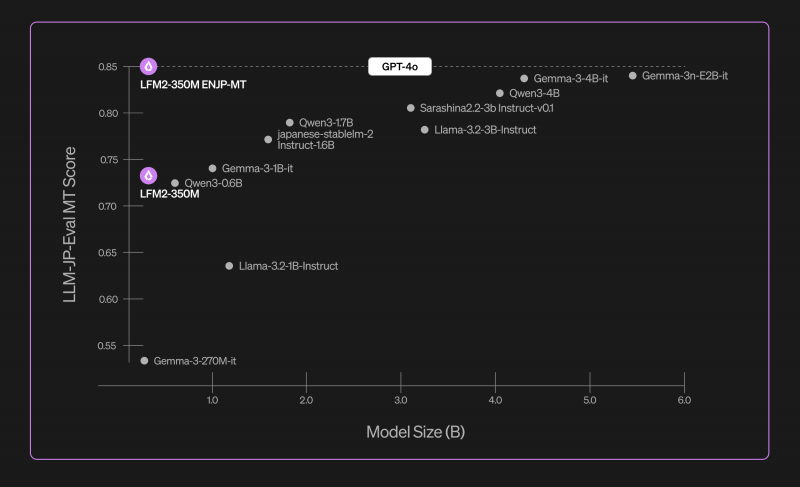Viewport: 800px width, 487px height.
Task: Click the Gemma-3-1B-it data point
Action: (x=213, y=168)
